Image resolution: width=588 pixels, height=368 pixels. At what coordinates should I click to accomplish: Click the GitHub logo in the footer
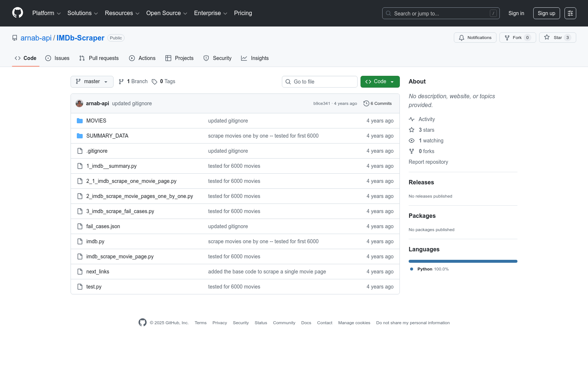(x=143, y=322)
